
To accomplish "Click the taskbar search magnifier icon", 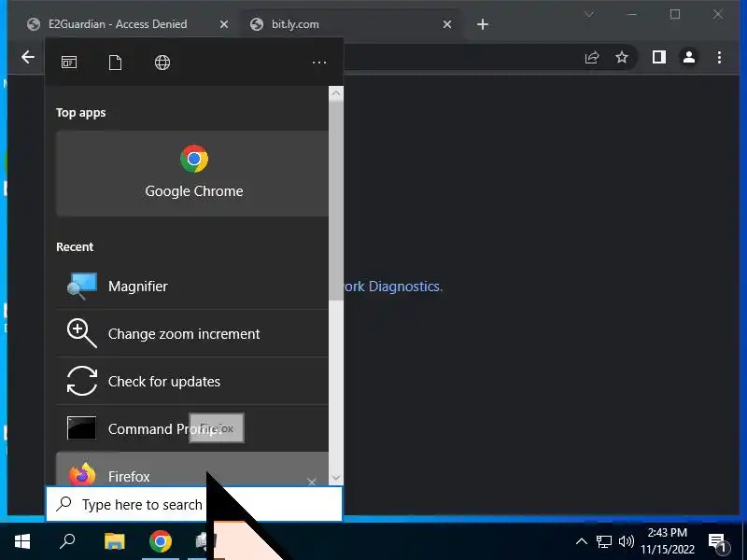I will (67, 541).
